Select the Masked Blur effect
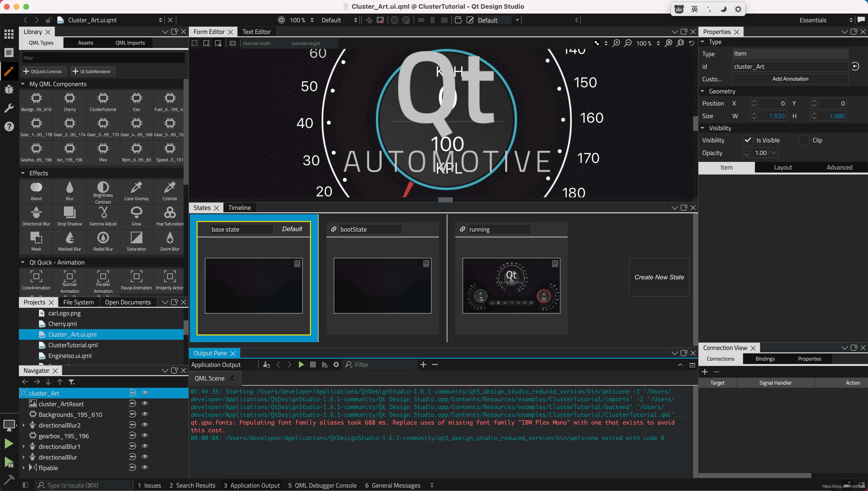 (70, 241)
